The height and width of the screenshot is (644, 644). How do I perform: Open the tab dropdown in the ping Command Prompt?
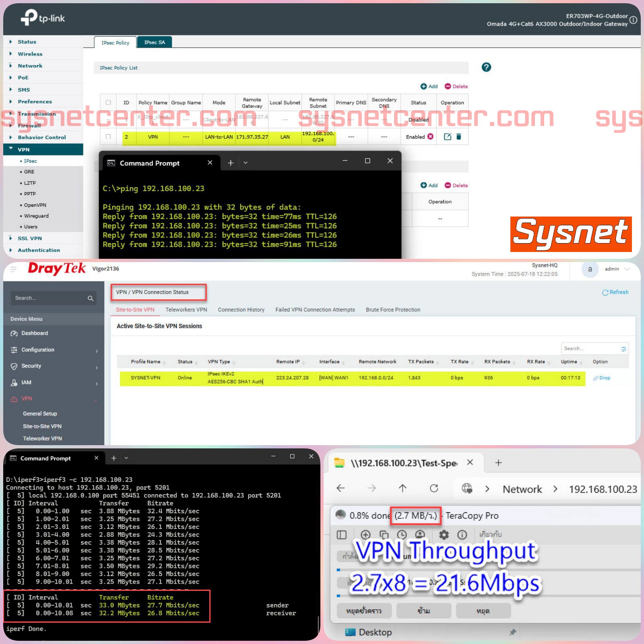[x=246, y=163]
